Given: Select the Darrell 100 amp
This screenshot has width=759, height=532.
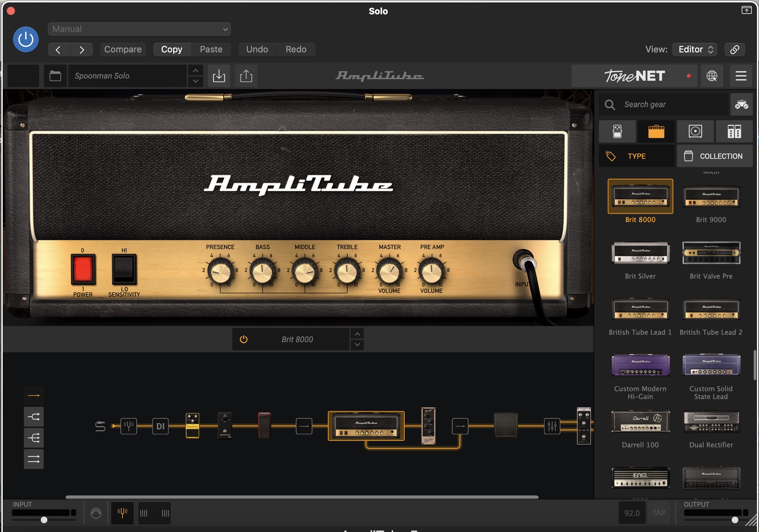Looking at the screenshot, I should click(x=640, y=421).
